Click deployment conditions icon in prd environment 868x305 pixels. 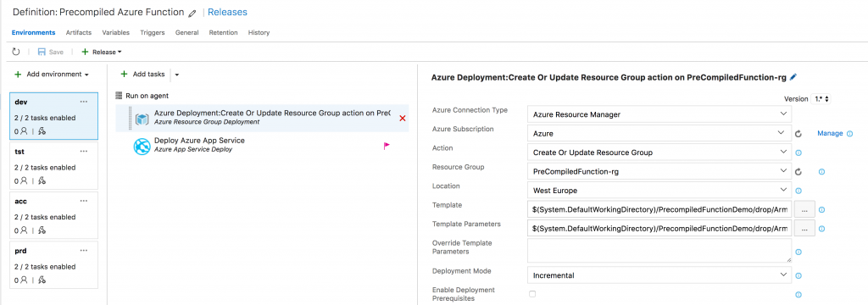pos(42,280)
